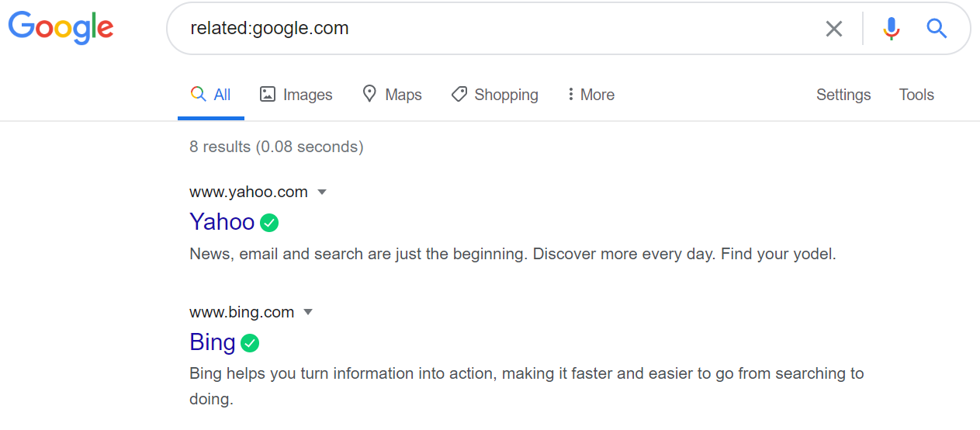Open the Bing result title link
This screenshot has height=430, width=980.
(213, 342)
